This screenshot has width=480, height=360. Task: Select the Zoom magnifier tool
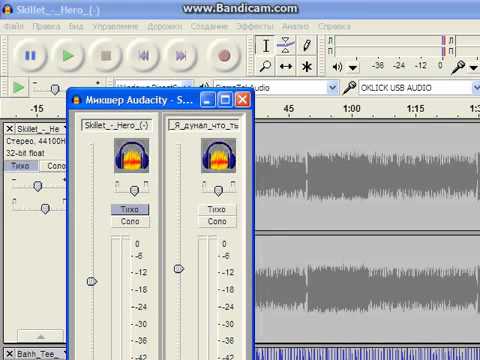[x=266, y=66]
